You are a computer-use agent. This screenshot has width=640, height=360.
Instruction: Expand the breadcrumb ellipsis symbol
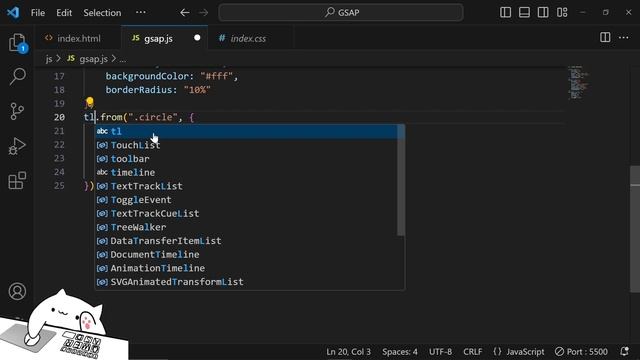(122, 59)
